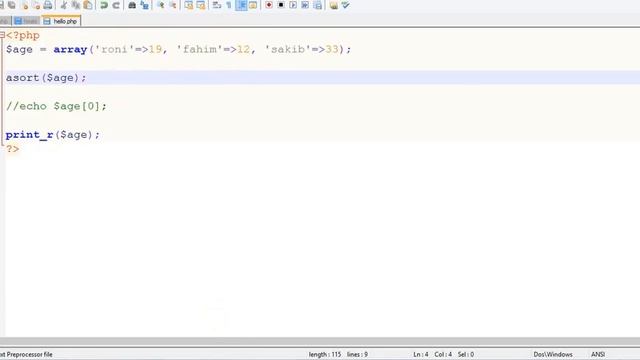Toggle synchronize horizontal scrolling icon
The height and width of the screenshot is (360, 640).
pos(200,5)
